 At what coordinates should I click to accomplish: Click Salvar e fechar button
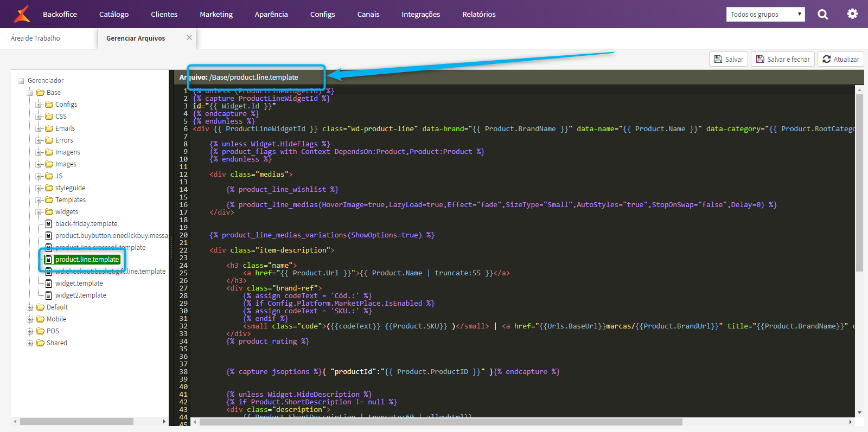pyautogui.click(x=783, y=59)
